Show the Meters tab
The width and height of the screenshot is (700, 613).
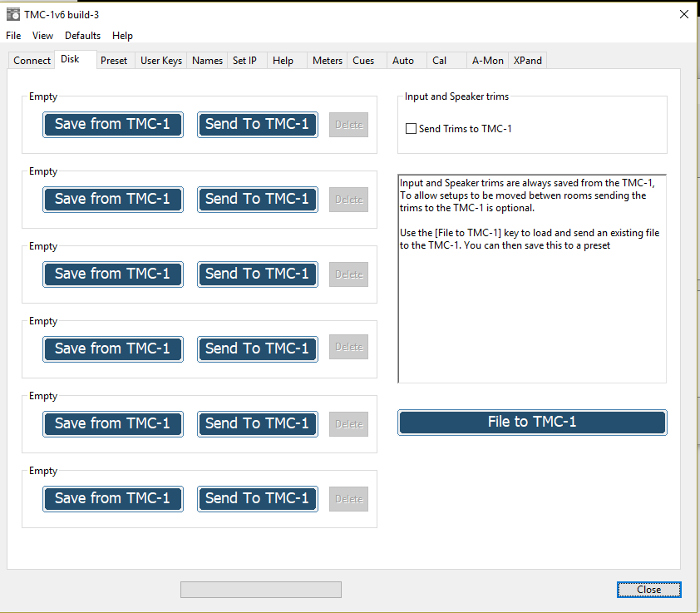[x=328, y=61]
